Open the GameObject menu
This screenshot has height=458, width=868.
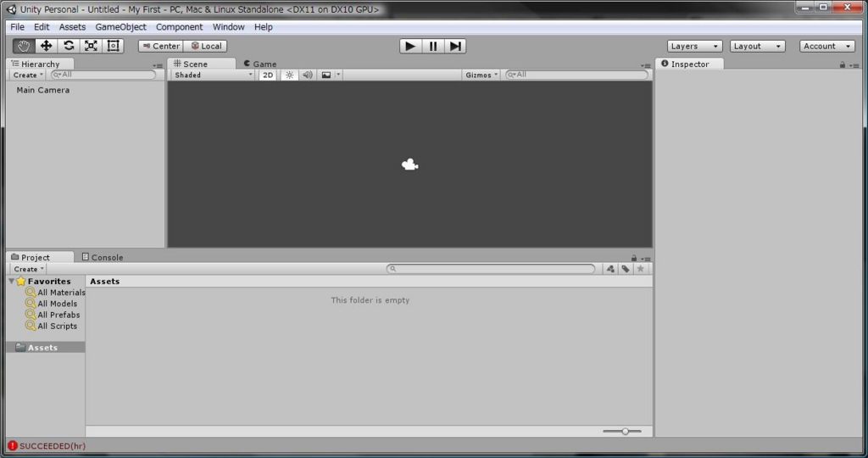120,26
